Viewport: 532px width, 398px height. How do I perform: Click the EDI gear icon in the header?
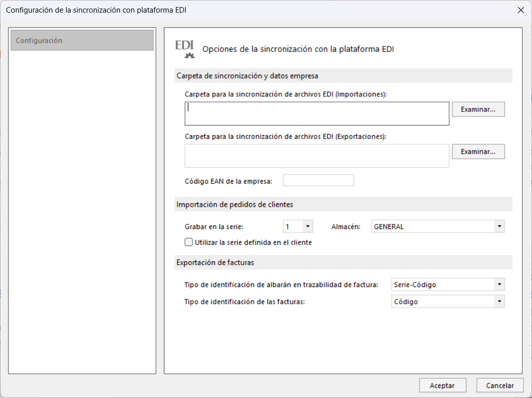coord(185,49)
